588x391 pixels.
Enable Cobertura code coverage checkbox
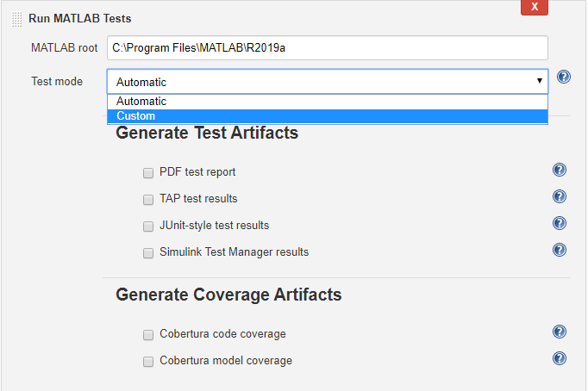148,334
